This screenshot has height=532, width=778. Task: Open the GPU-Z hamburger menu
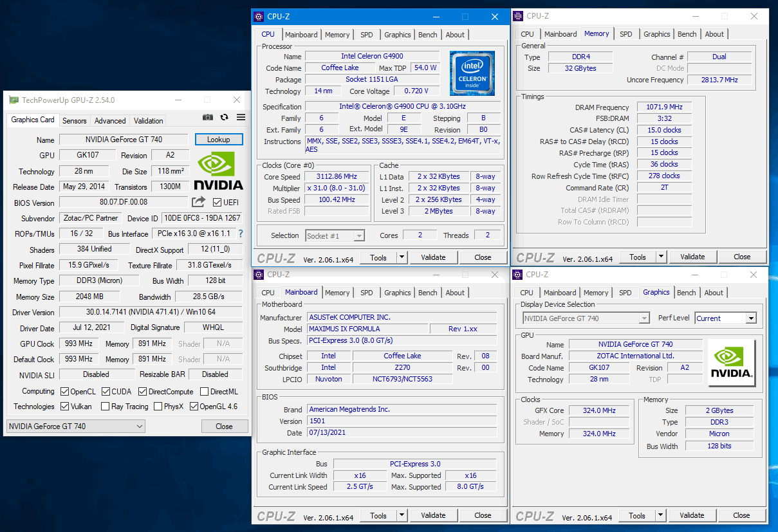pos(241,117)
